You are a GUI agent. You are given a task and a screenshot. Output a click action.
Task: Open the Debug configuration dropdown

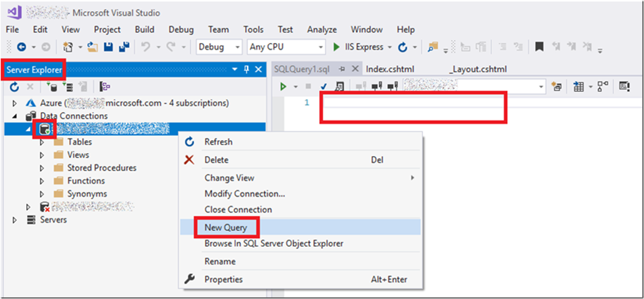tap(219, 47)
